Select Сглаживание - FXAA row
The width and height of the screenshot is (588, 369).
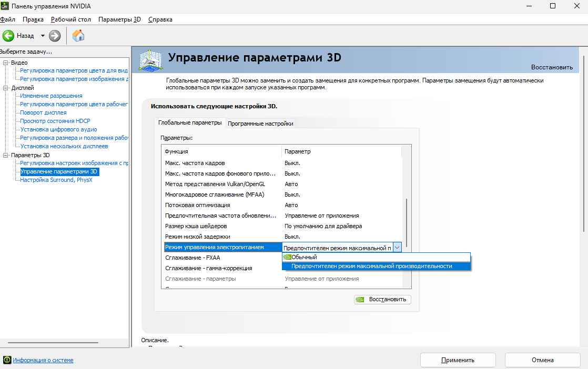pyautogui.click(x=222, y=258)
